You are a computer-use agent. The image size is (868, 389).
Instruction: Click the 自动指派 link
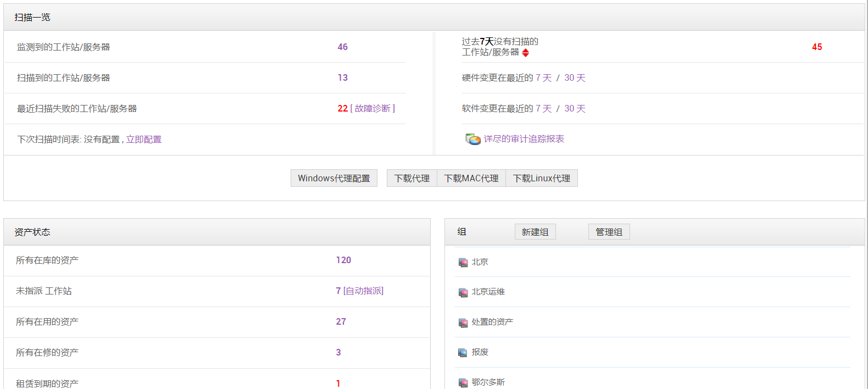(363, 291)
